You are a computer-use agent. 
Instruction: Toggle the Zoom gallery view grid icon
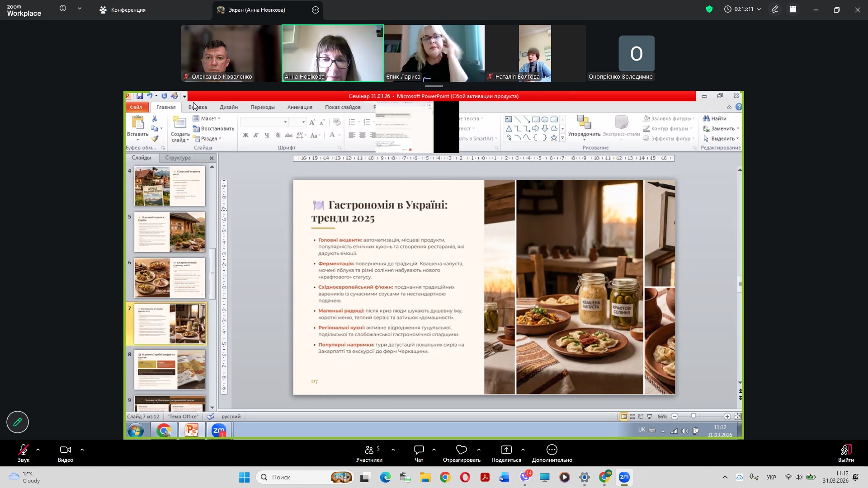click(x=793, y=9)
